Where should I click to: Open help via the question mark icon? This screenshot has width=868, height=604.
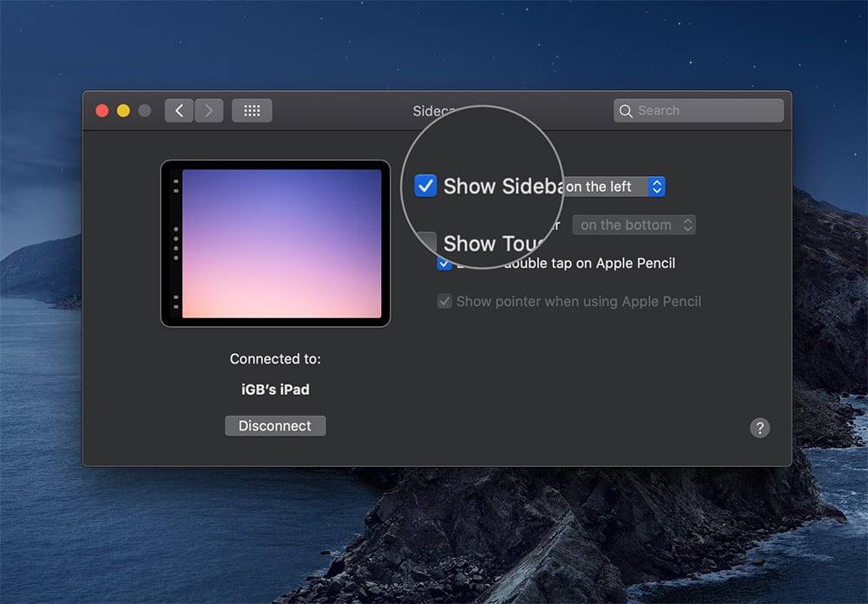point(759,428)
